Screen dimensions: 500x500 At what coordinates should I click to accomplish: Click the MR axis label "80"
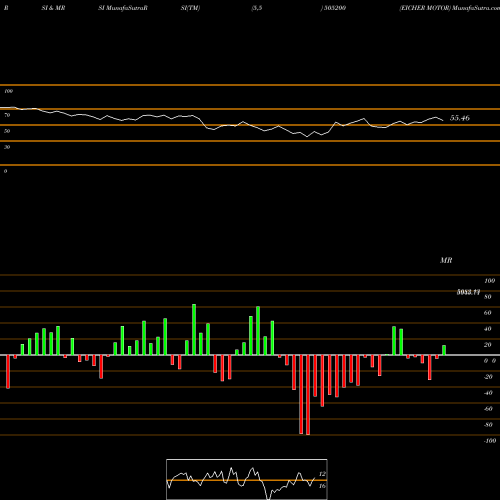coord(488,297)
